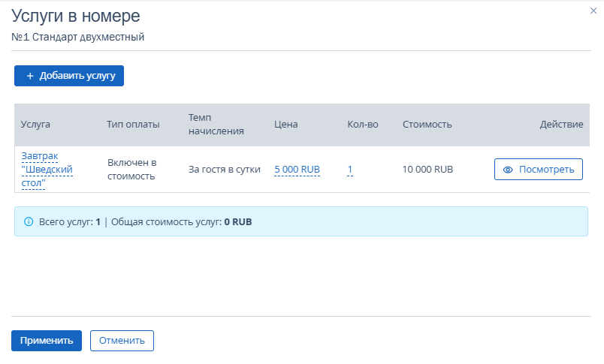604x364 pixels.
Task: Close the Услуги в номере dialog
Action: click(593, 11)
